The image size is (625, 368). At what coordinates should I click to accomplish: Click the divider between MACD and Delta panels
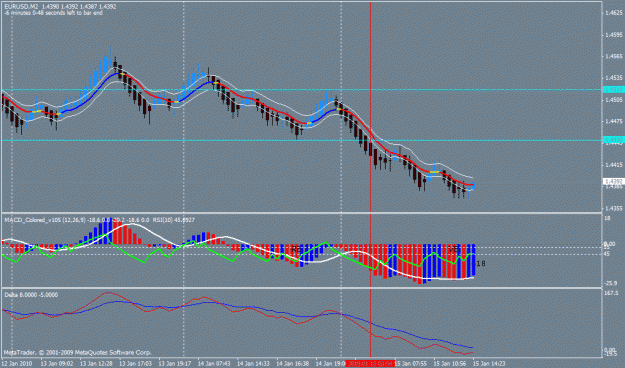tap(301, 288)
